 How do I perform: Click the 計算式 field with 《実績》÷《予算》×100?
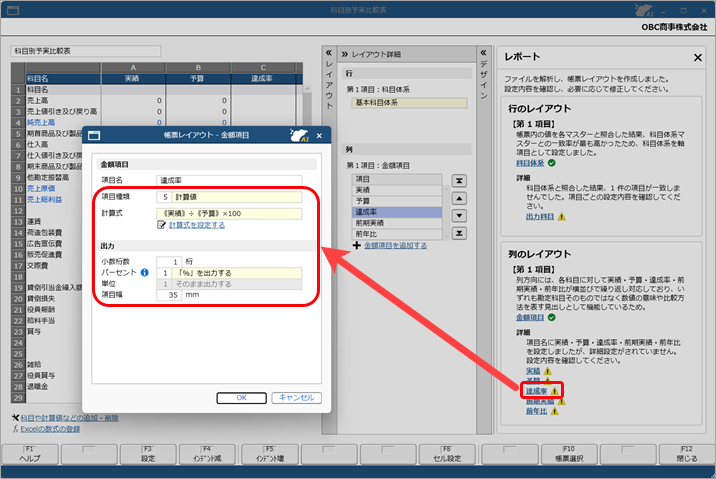click(x=229, y=213)
